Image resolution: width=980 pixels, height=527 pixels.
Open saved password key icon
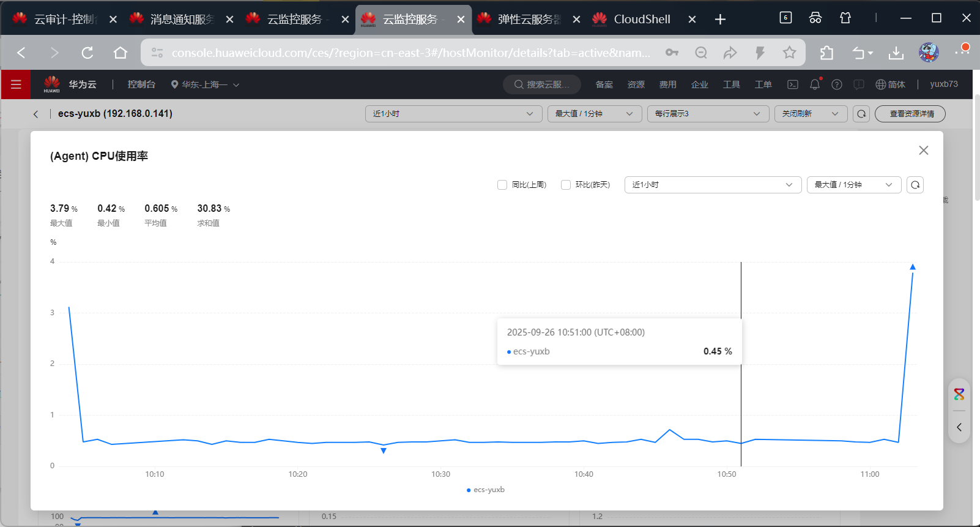(672, 53)
